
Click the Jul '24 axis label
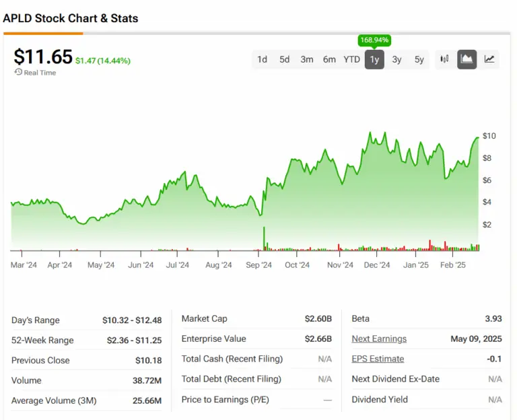pos(178,265)
